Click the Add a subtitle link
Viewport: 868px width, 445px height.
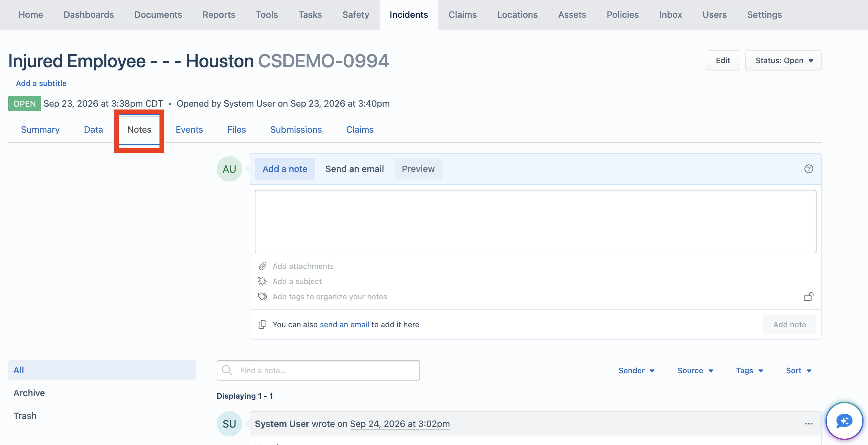[x=41, y=83]
